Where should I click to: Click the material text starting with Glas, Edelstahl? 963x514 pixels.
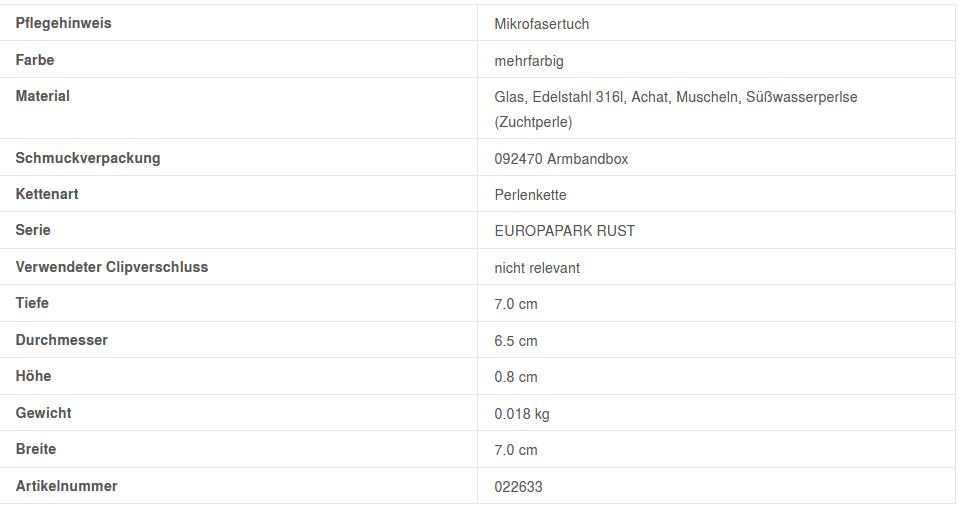tap(675, 97)
